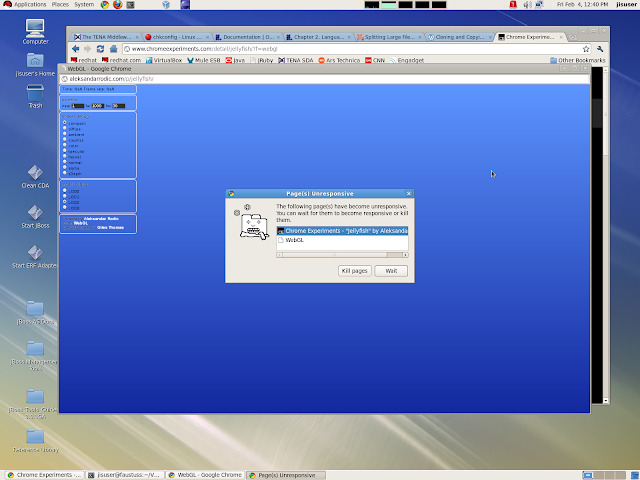640x480 pixels.
Task: Follow the Aleksandar Rodic credit link
Action: [x=101, y=219]
